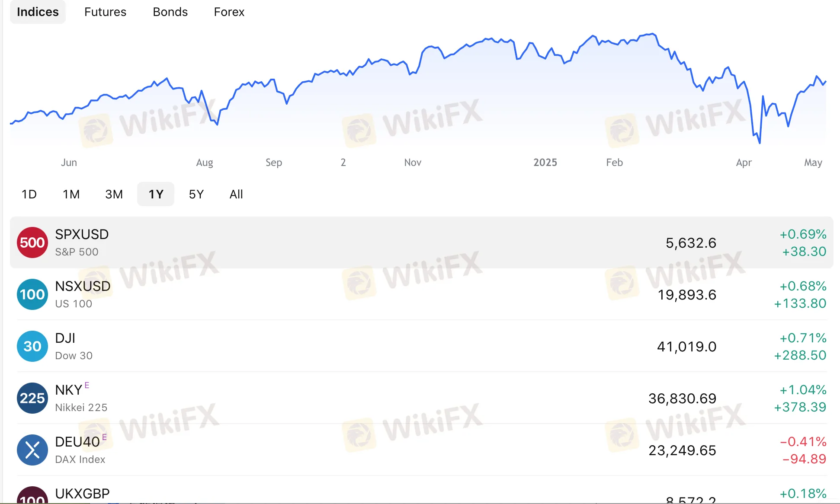This screenshot has height=504, width=840.
Task: Click the DJI price 41,019.0
Action: pos(686,347)
